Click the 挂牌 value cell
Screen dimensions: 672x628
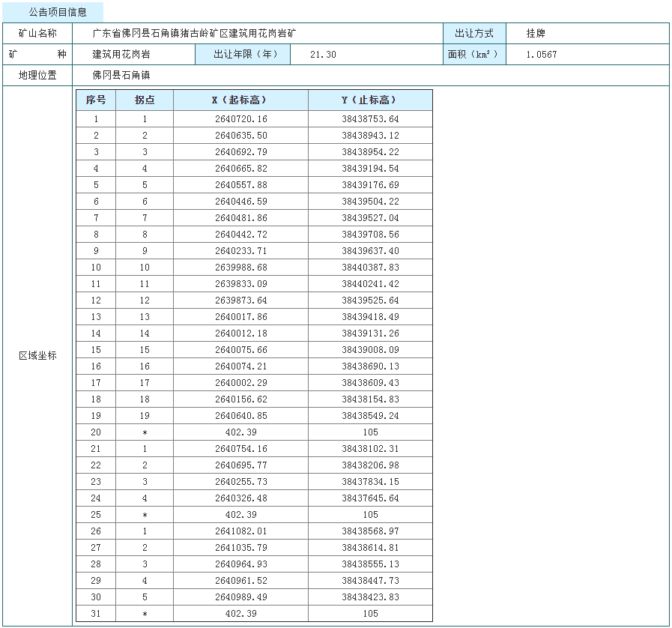536,34
